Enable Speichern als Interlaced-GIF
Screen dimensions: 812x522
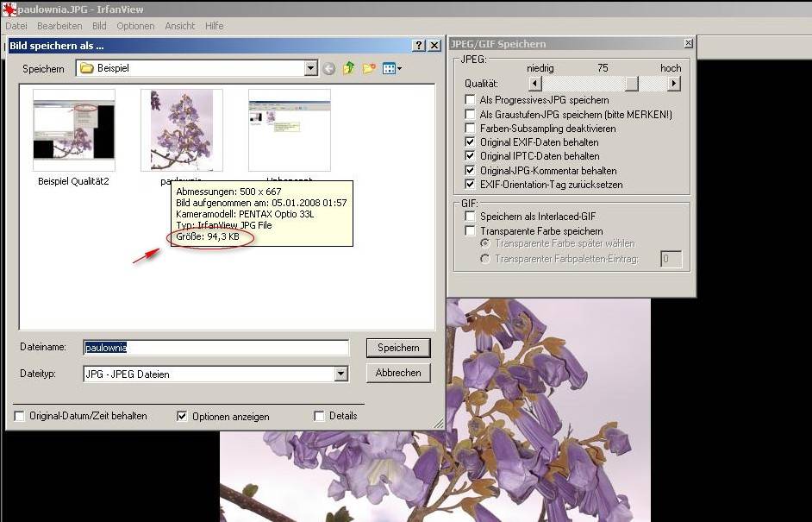(x=470, y=217)
